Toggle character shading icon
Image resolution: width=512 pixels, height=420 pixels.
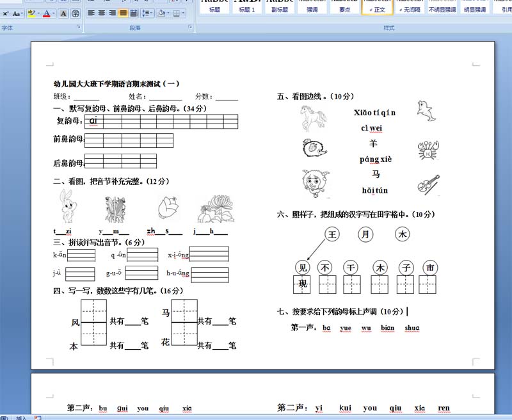click(x=63, y=13)
